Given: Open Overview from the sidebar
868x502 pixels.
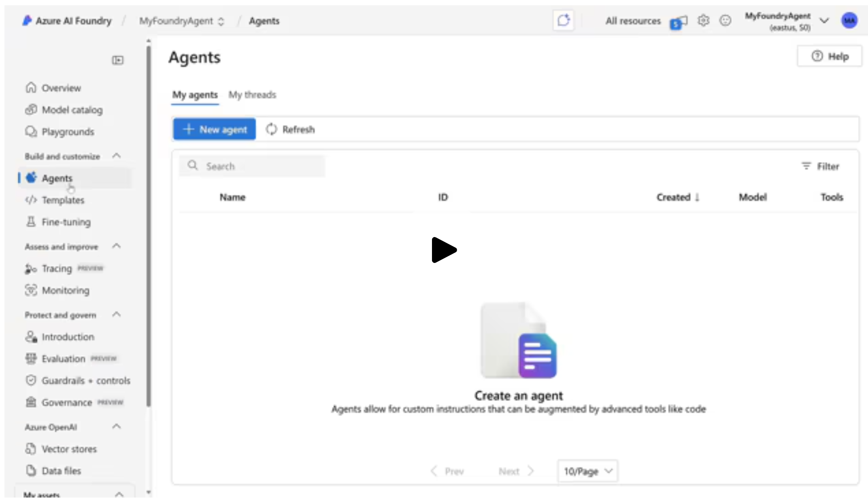Looking at the screenshot, I should point(61,88).
